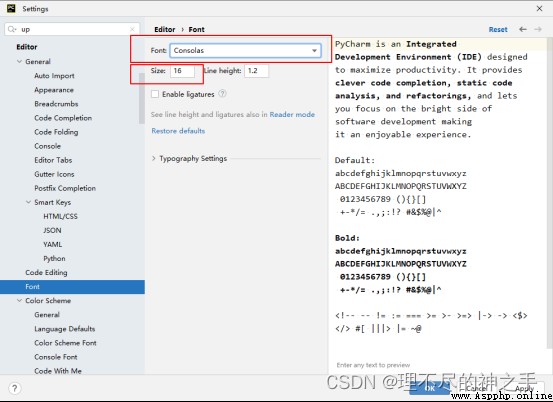Screen dimensions: 553x402
Task: Close the Settings dialog window
Action: pos(539,8)
